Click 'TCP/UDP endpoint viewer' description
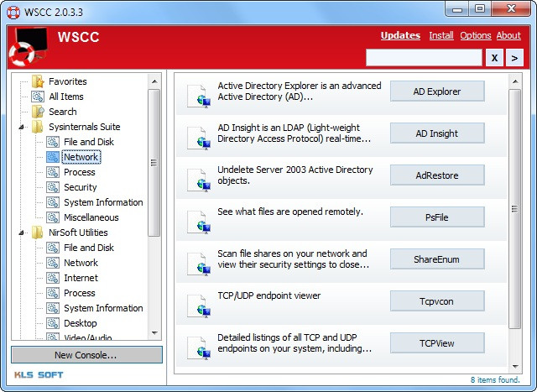The height and width of the screenshot is (392, 537). coord(269,295)
